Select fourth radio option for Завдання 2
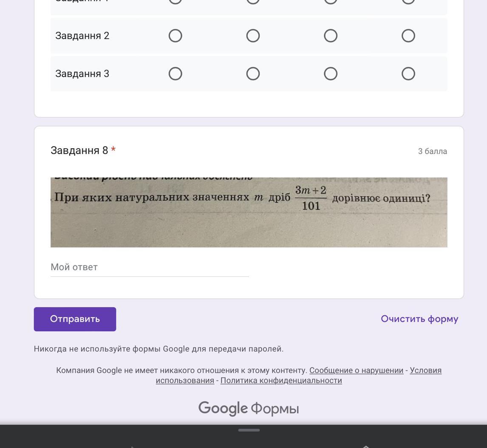This screenshot has height=448, width=487. 408,36
